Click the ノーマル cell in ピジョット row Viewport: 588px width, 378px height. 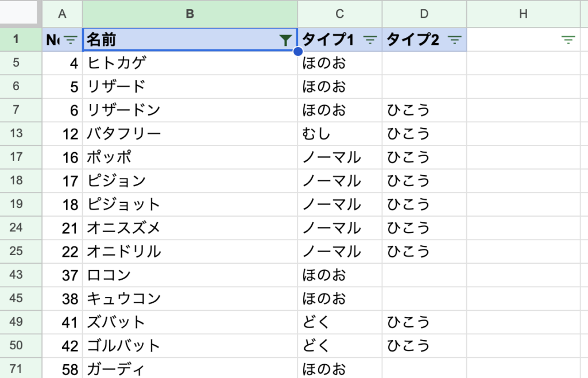pyautogui.click(x=340, y=205)
